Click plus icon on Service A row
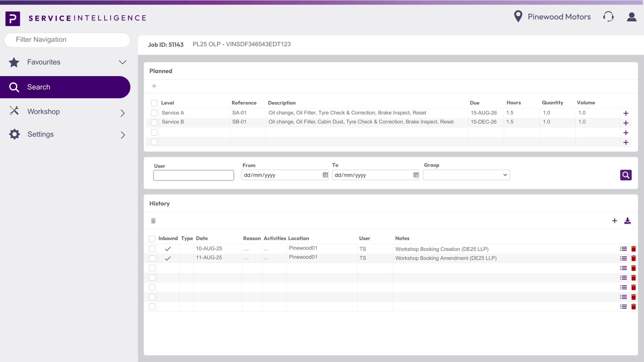 (x=626, y=113)
